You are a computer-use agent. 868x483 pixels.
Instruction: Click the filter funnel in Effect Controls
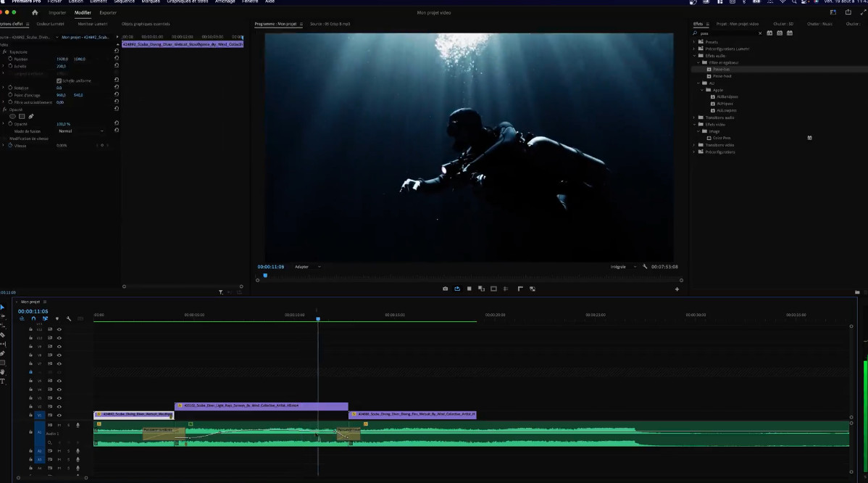click(x=221, y=292)
